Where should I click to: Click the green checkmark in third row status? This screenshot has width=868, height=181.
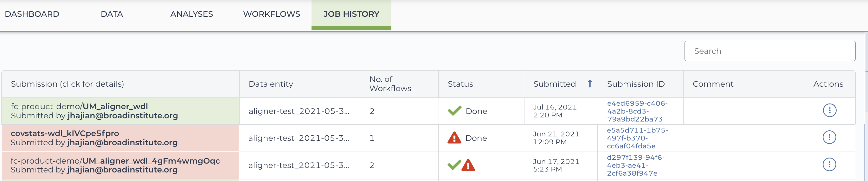(x=454, y=165)
